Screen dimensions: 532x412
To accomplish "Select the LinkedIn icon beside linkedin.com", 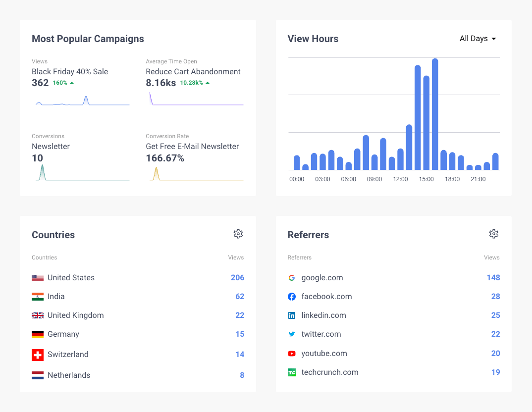I will click(292, 315).
